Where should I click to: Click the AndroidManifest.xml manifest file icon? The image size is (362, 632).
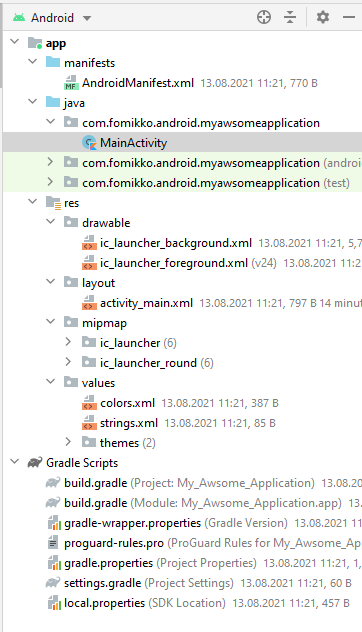(x=71, y=83)
